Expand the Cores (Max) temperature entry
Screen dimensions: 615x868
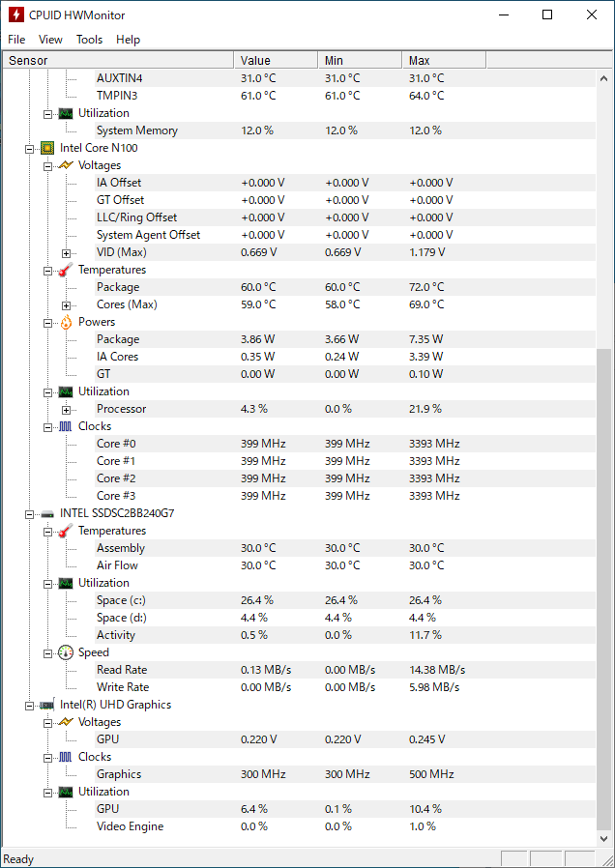point(67,305)
